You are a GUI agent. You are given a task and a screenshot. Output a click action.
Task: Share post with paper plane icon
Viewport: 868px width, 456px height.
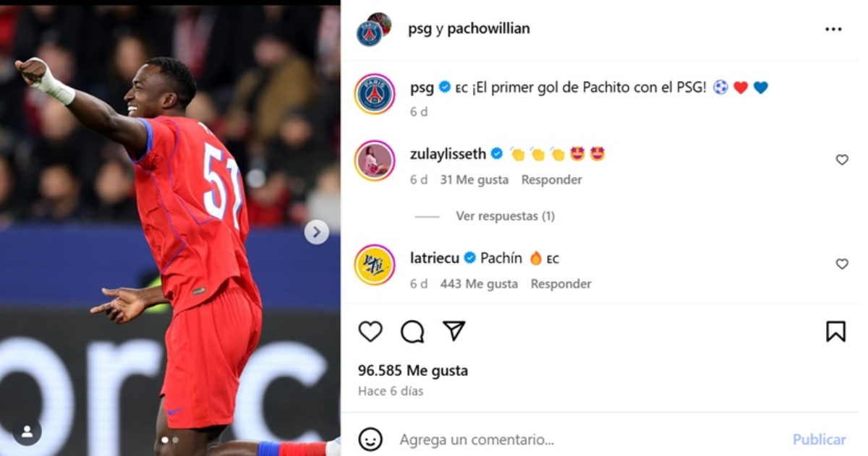point(454,331)
